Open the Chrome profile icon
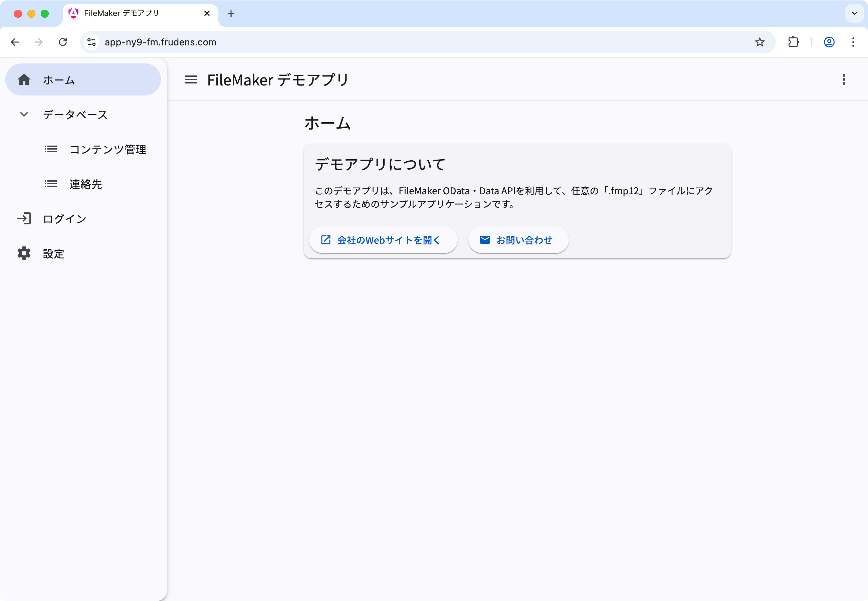 click(829, 42)
